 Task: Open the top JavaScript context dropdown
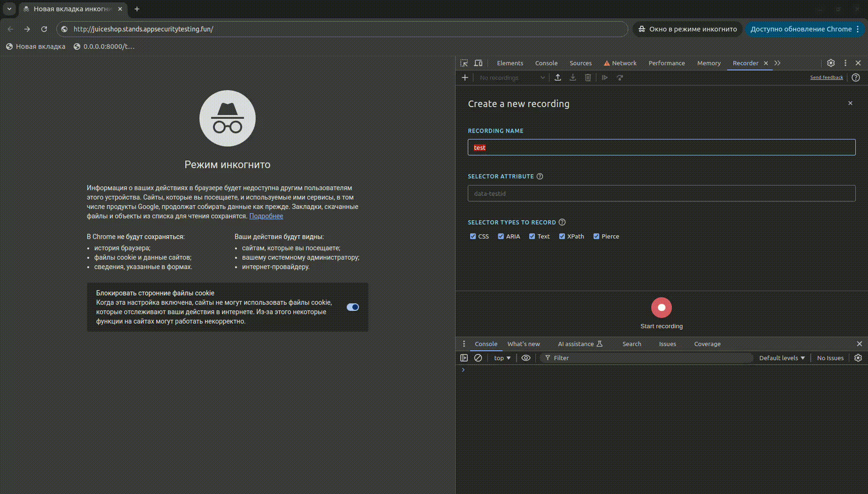click(x=502, y=358)
